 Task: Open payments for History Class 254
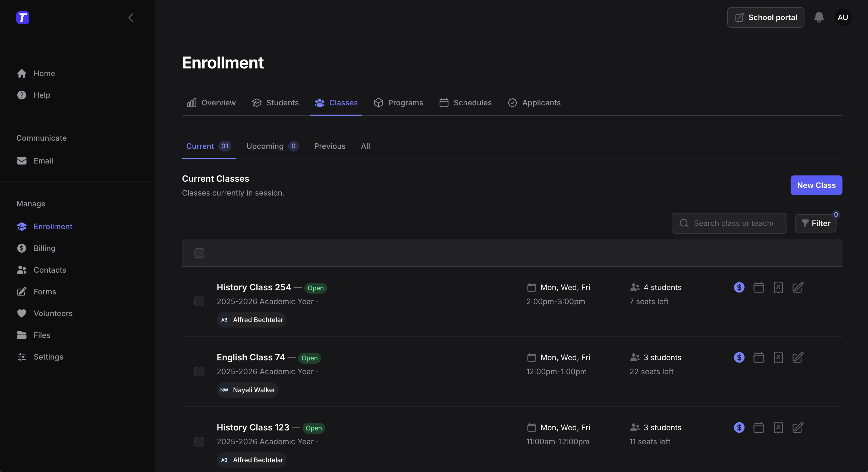[x=739, y=287]
